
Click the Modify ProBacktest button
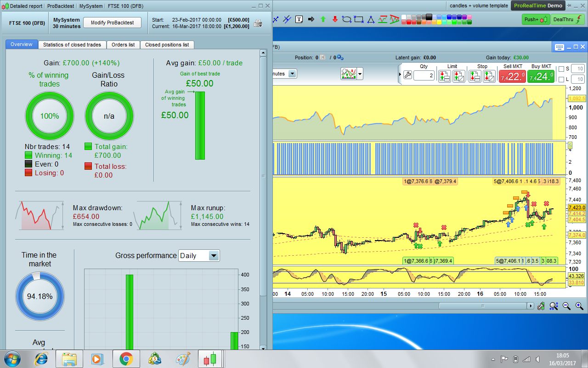[x=112, y=23]
